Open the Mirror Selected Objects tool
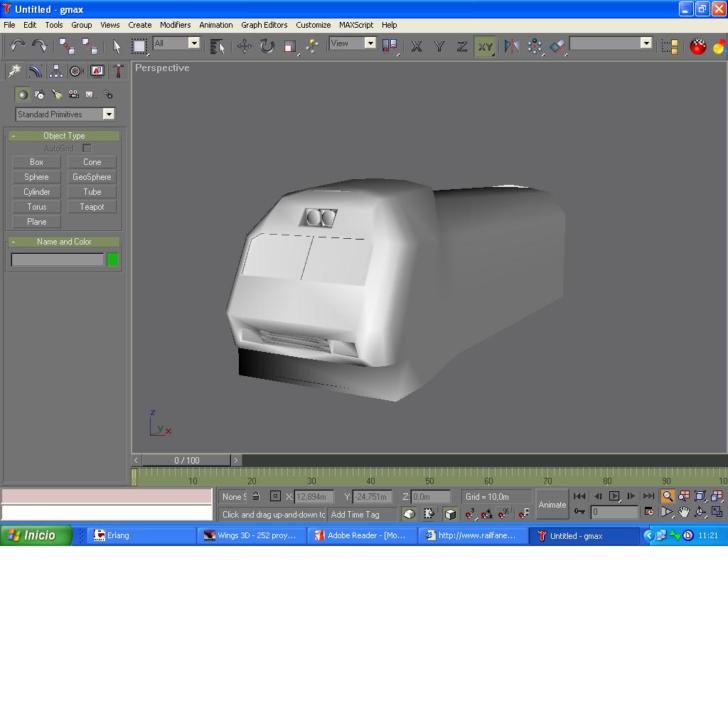The width and height of the screenshot is (728, 728). pos(511,47)
